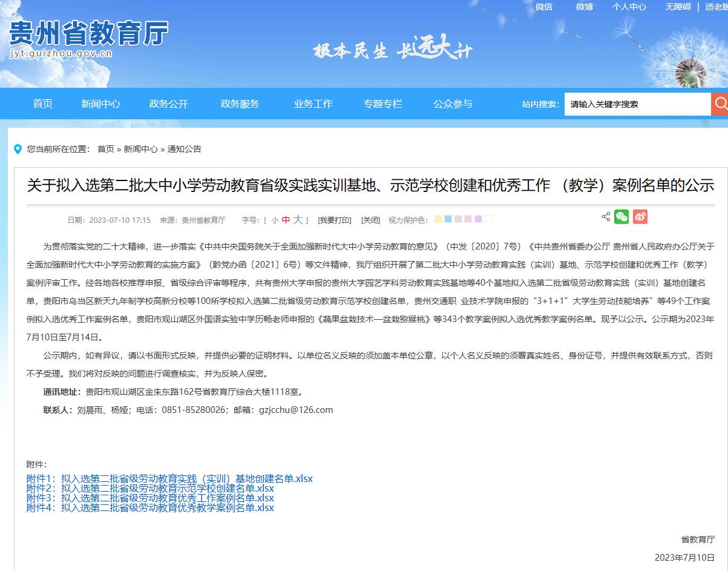The height and width of the screenshot is (571, 728).
Task: Select pink eye-protection background color
Action: 468,219
